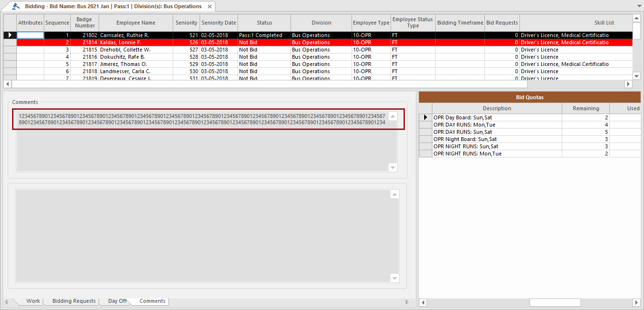Click the Attributes cell of the first row
The image size is (644, 310).
[30, 35]
